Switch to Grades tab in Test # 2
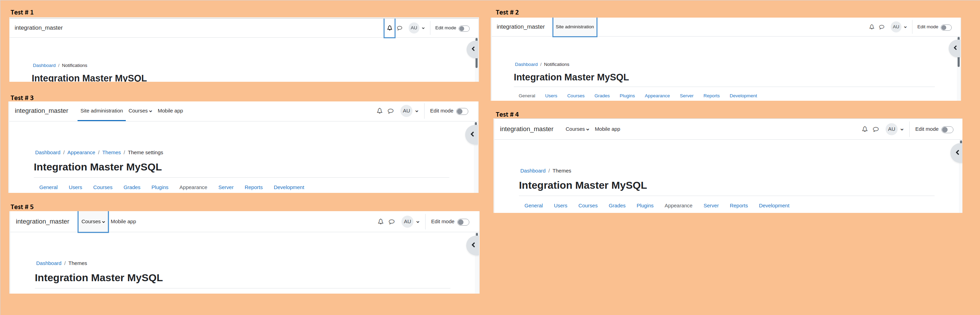The width and height of the screenshot is (980, 315). pyautogui.click(x=602, y=96)
